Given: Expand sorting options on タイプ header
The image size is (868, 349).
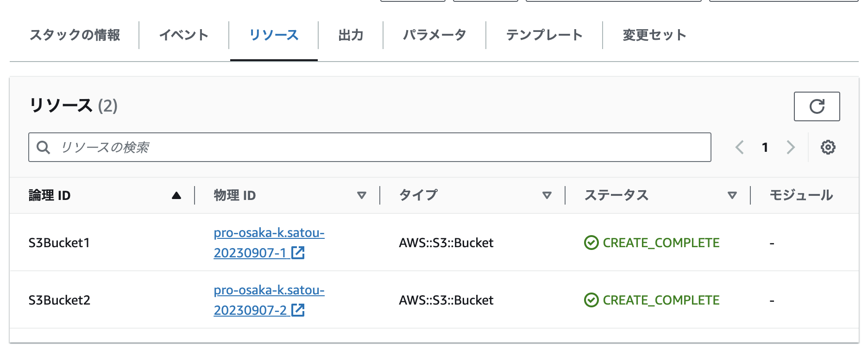Looking at the screenshot, I should (548, 195).
